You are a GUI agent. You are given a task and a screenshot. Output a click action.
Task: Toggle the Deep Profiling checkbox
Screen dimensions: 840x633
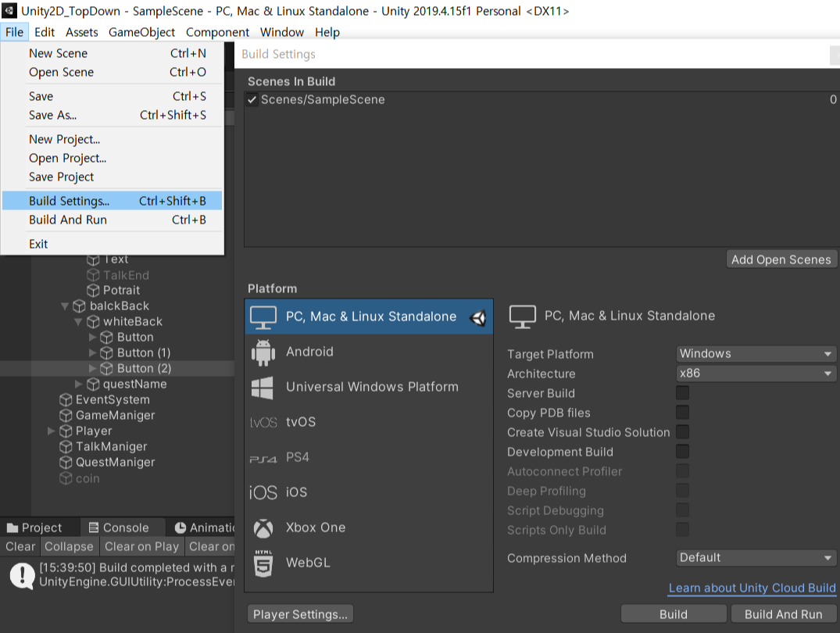pyautogui.click(x=682, y=491)
